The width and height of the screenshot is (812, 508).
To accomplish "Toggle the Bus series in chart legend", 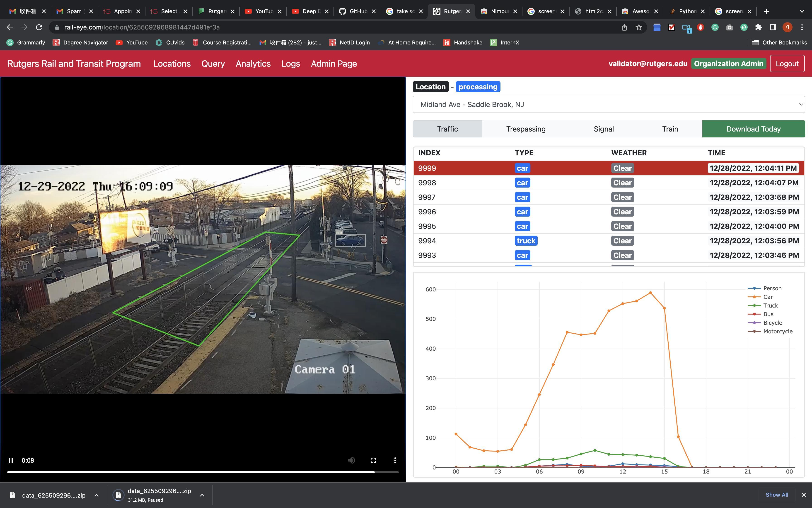I will click(761, 314).
